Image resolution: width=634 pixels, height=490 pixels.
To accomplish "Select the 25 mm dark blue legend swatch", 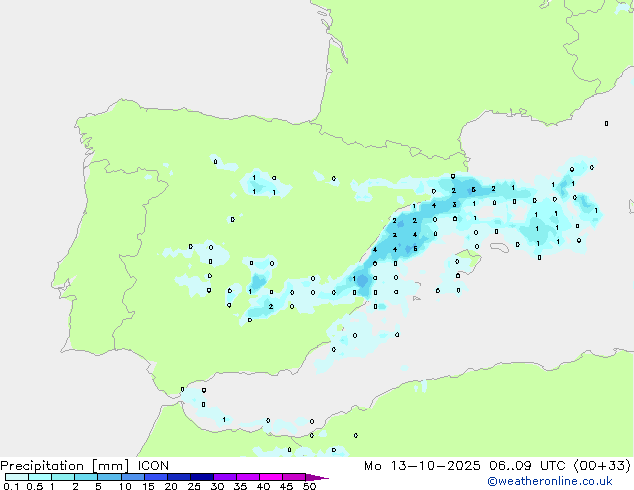I will point(202,477).
